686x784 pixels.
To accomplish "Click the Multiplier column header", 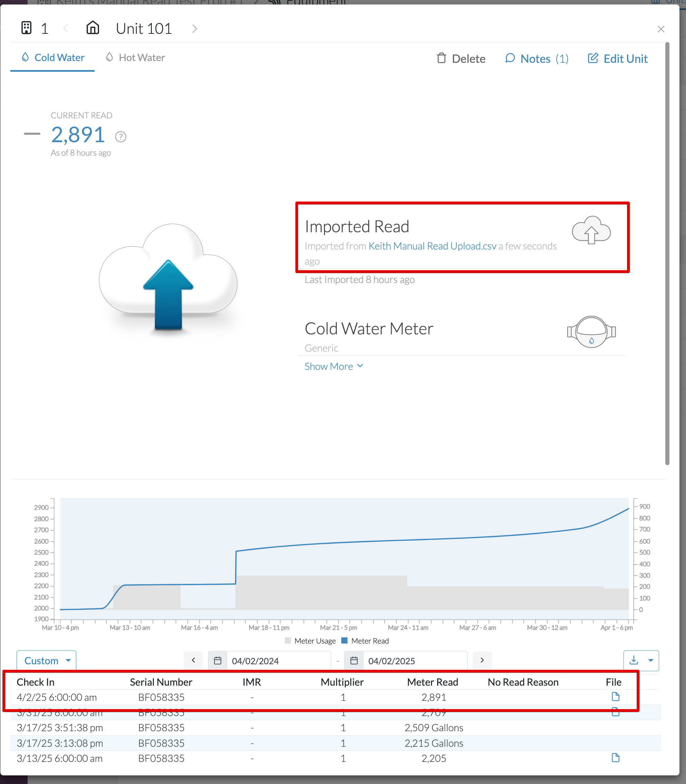I will point(342,682).
